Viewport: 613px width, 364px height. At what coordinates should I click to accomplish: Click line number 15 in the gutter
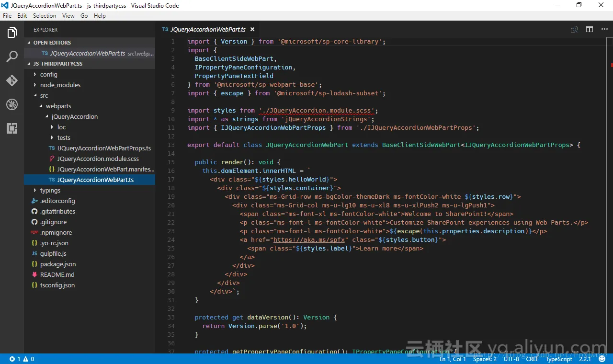(x=171, y=162)
